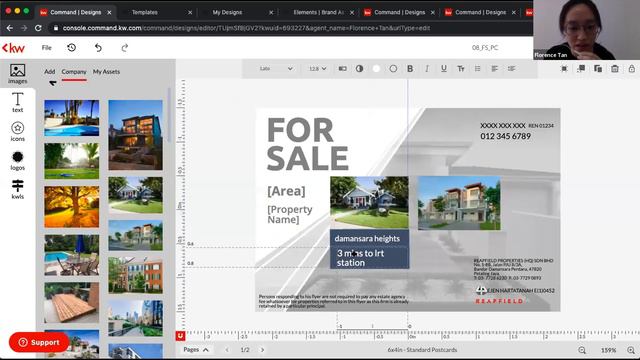Redo the last action
This screenshot has height=360, width=640.
coord(125,48)
